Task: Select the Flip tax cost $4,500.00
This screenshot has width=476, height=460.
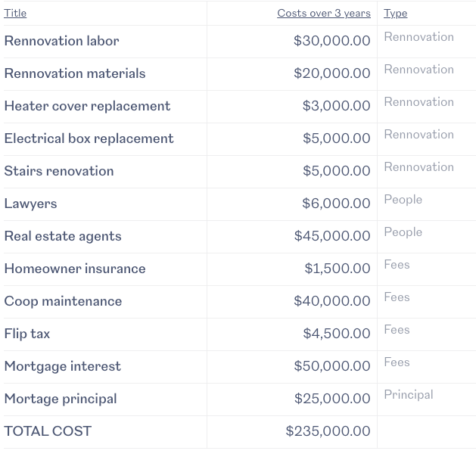Action: 337,333
